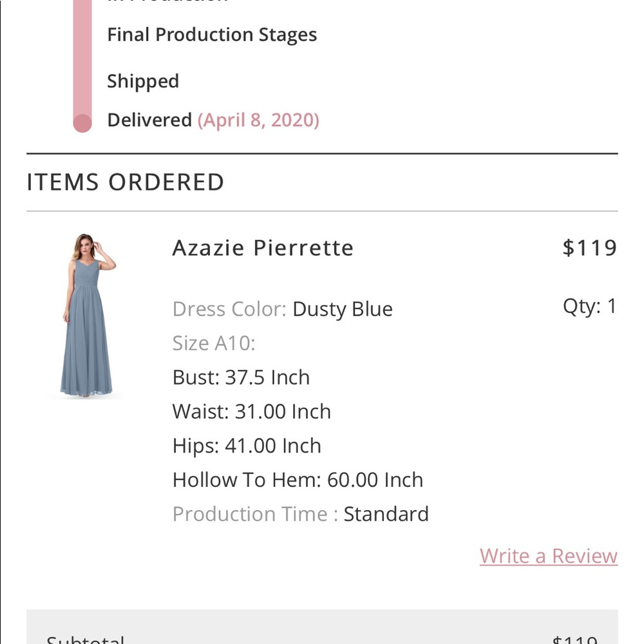
Task: Click the Standard production time value
Action: (x=386, y=514)
